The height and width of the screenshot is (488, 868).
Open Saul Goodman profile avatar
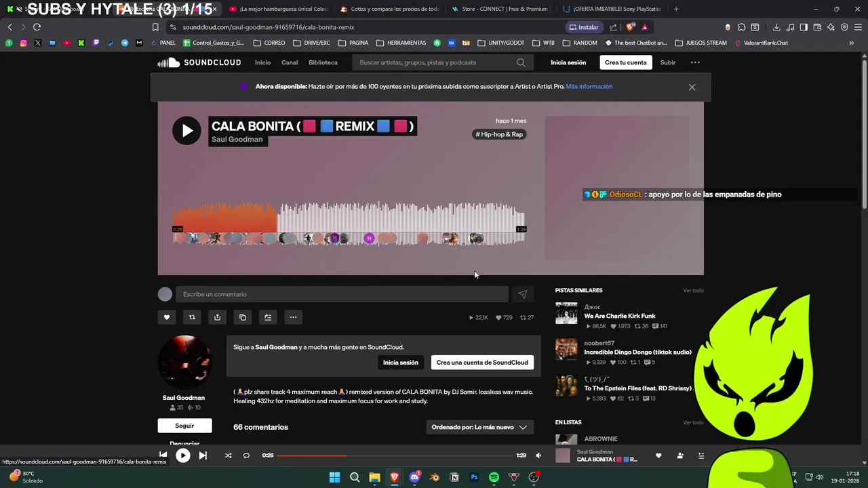tap(184, 362)
